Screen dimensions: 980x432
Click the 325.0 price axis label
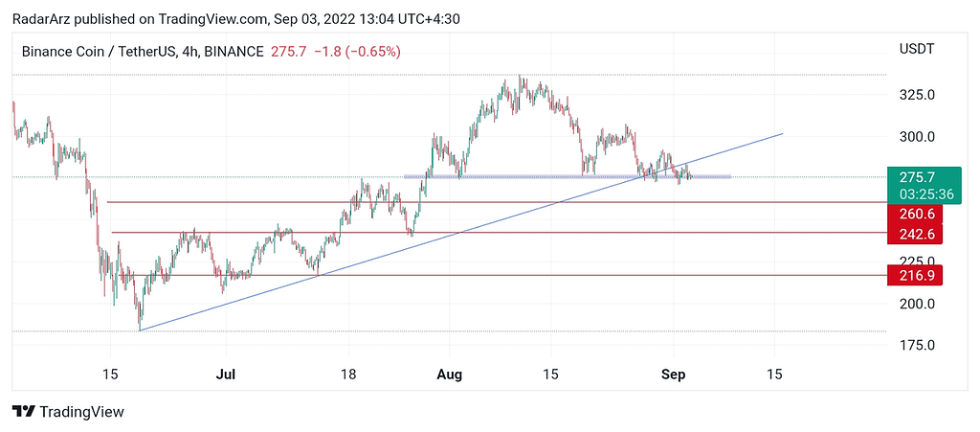coord(917,95)
